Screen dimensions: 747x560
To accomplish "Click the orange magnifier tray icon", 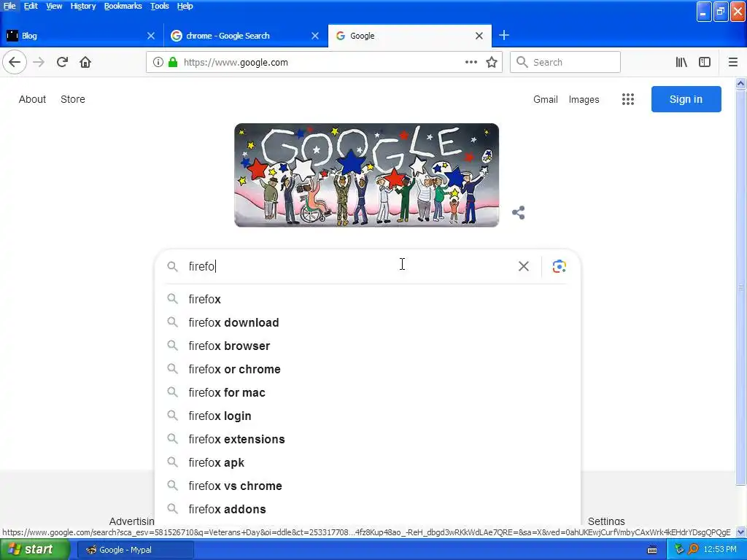I will [x=694, y=550].
